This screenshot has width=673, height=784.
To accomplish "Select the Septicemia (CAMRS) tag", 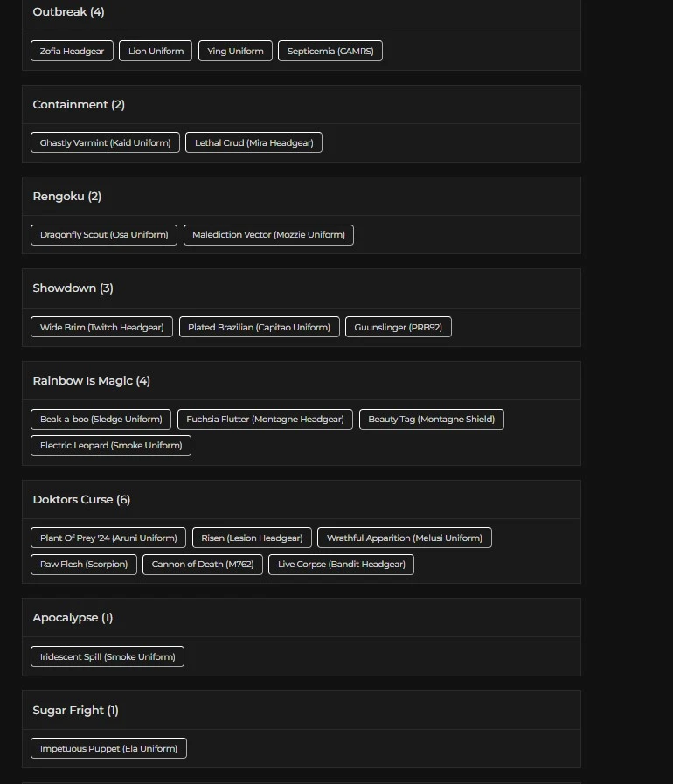I will tap(330, 52).
